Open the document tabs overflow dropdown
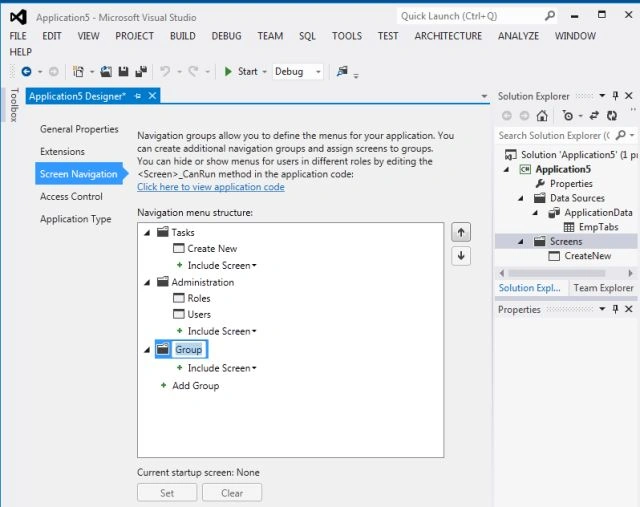Screen dimensions: 640x507 tap(484, 96)
